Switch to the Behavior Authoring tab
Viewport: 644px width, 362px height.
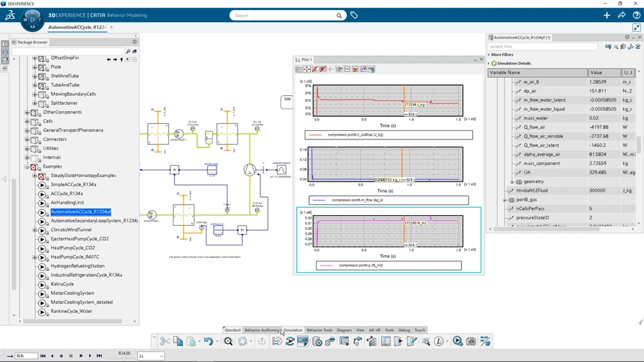coord(262,330)
